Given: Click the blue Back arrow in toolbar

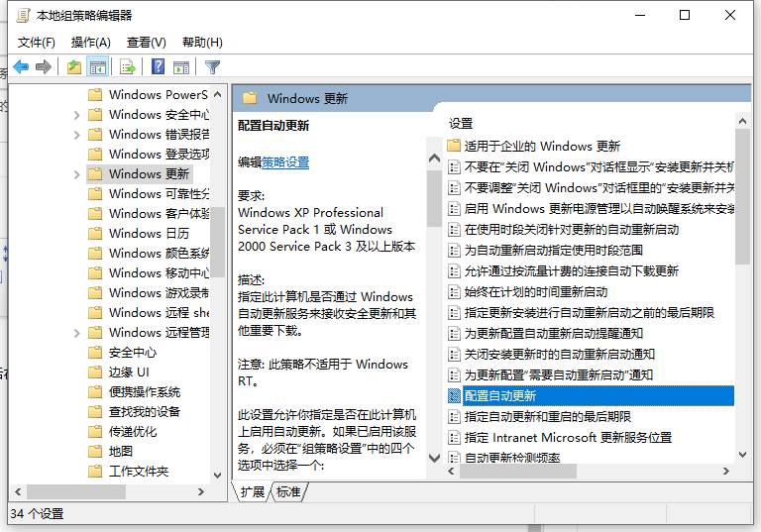Looking at the screenshot, I should coord(21,67).
